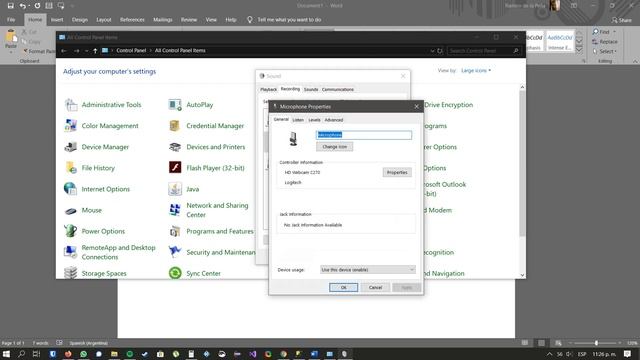
Task: Open the File History icon
Action: click(x=71, y=168)
